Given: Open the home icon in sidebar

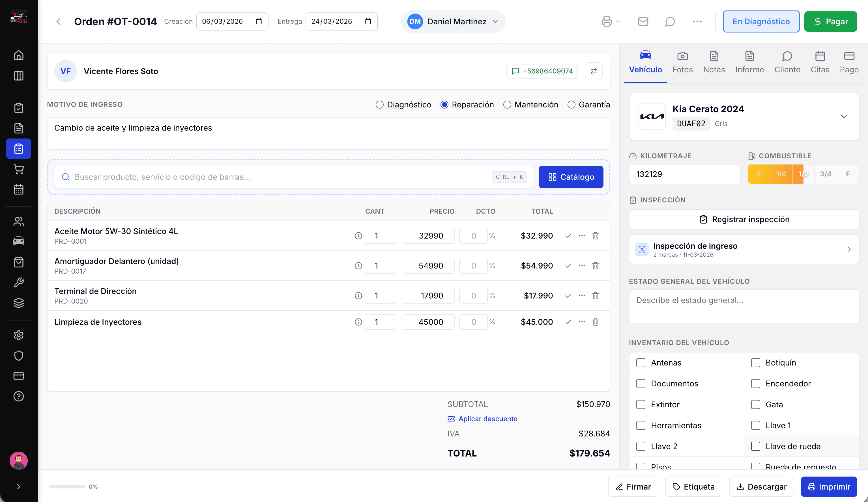Looking at the screenshot, I should tap(19, 55).
